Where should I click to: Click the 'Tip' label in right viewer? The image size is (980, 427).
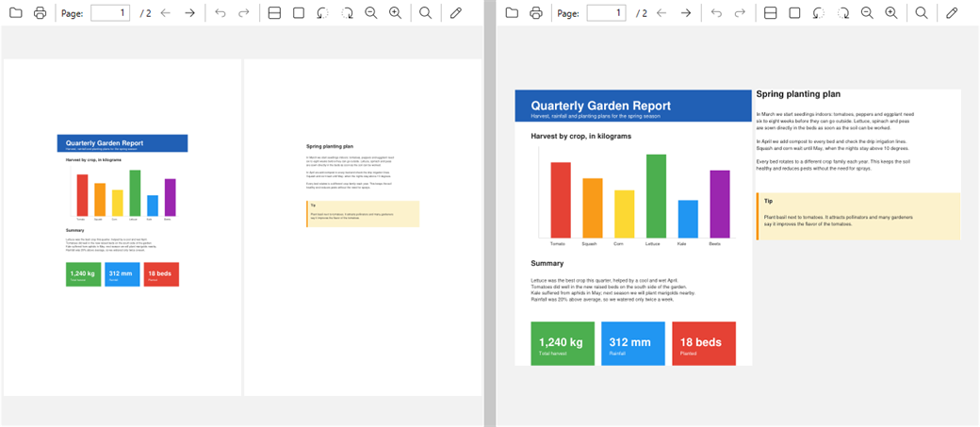click(x=768, y=202)
